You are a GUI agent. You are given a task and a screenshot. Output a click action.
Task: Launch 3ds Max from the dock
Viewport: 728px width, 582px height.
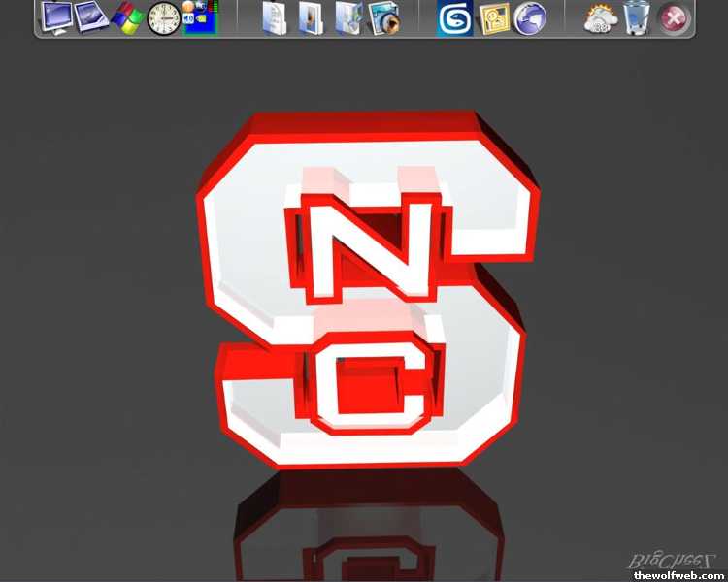point(454,18)
